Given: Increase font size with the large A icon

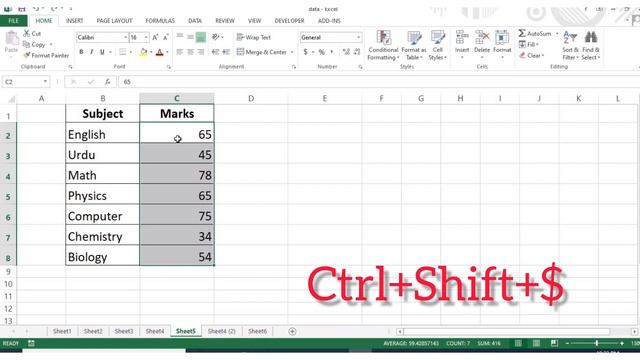Looking at the screenshot, I should [155, 38].
